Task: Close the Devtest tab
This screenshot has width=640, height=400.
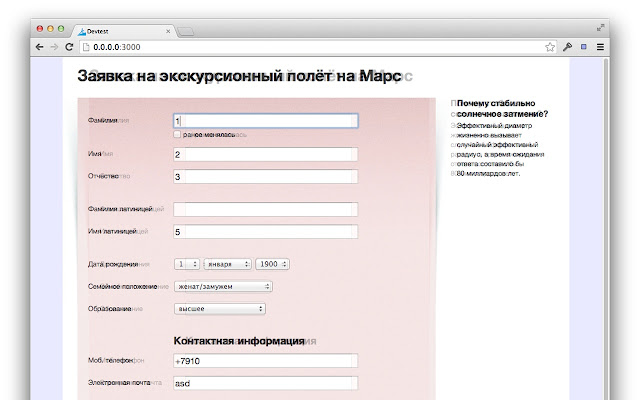Action: 168,31
